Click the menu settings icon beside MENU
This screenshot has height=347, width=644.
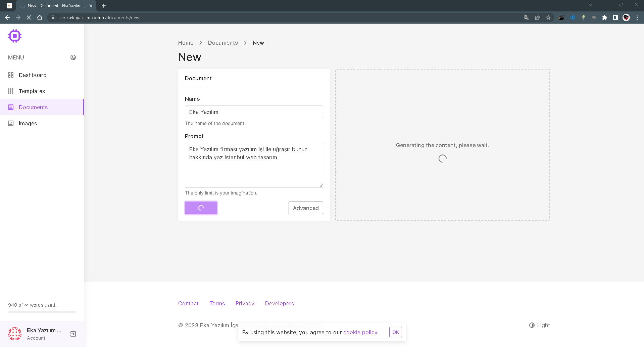coord(73,57)
